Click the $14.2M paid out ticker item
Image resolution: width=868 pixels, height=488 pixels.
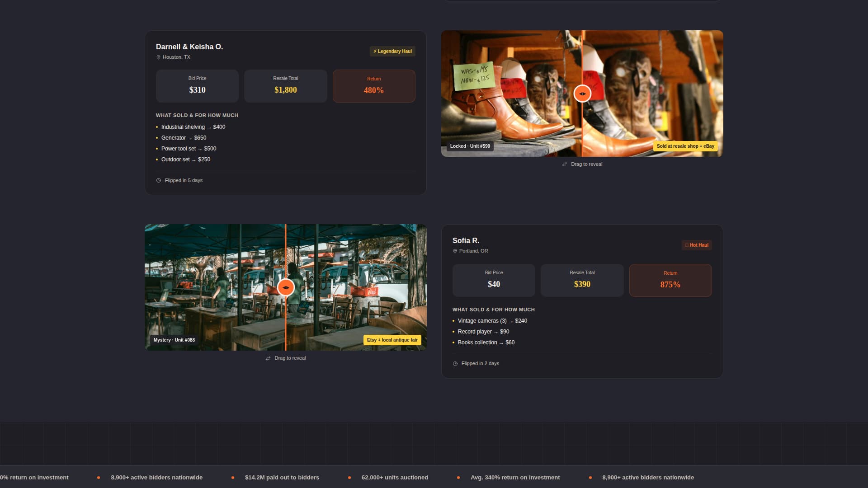coord(282,478)
